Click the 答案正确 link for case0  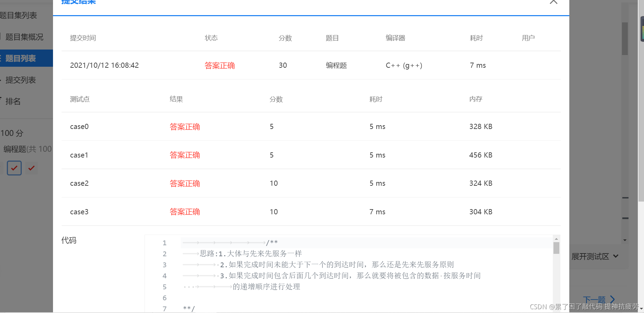pyautogui.click(x=185, y=126)
